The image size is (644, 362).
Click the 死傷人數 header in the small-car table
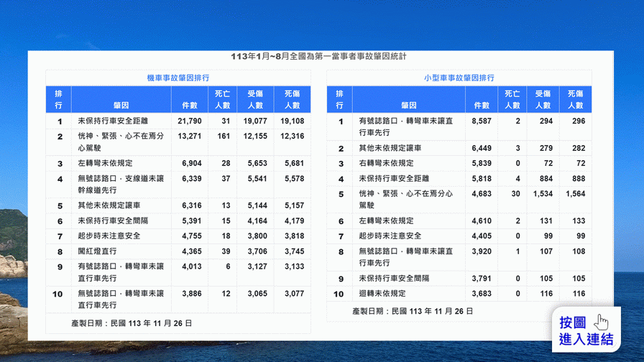pyautogui.click(x=575, y=99)
